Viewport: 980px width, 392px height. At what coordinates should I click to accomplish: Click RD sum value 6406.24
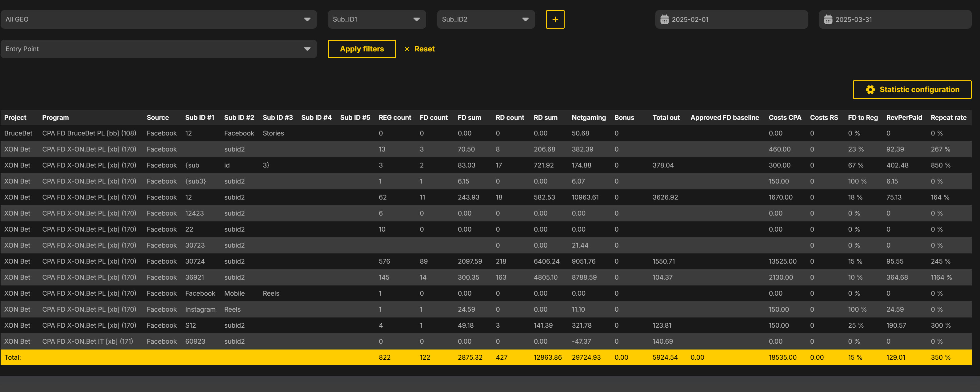pos(547,261)
